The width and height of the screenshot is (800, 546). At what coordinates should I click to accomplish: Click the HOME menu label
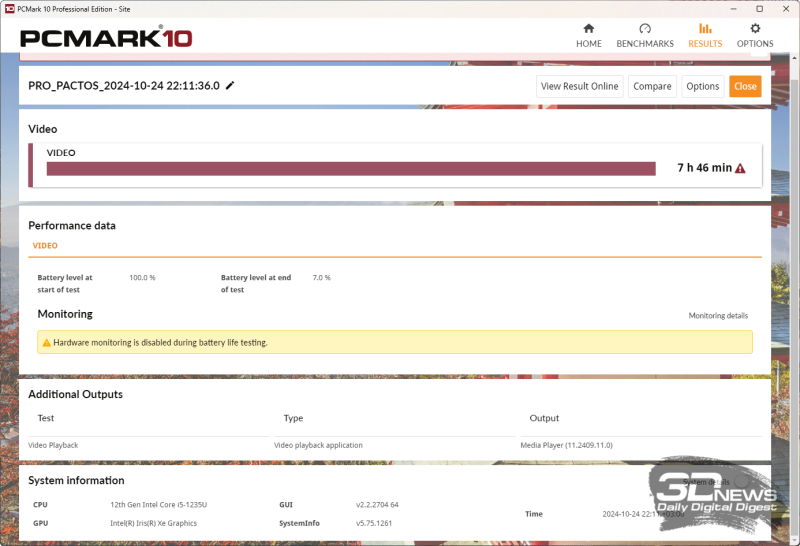pos(589,44)
